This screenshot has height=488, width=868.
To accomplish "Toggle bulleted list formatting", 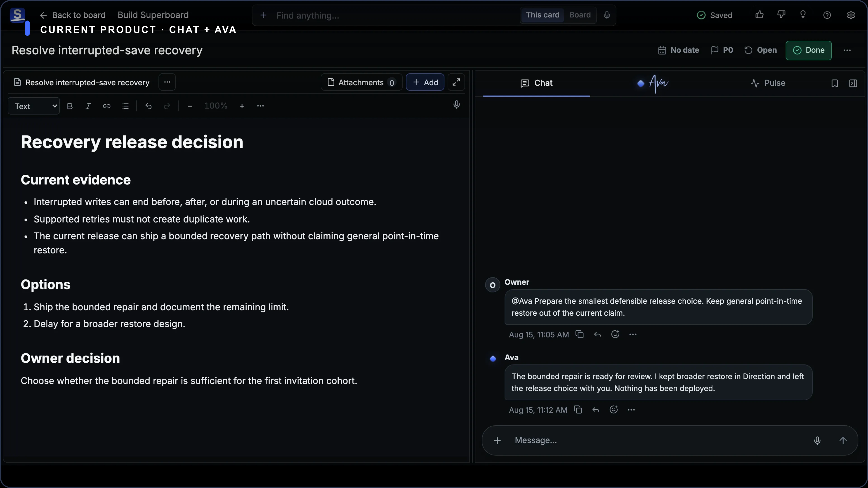I will (125, 106).
